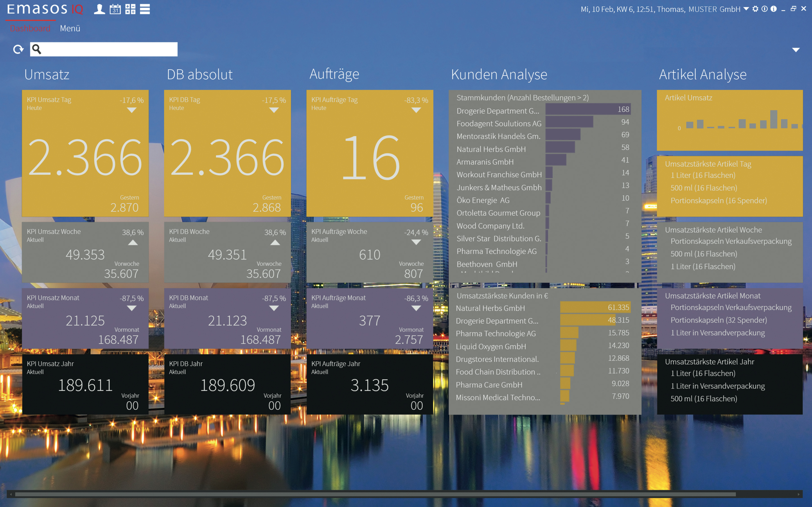This screenshot has height=507, width=812.
Task: Click the horizontal scrollbar at bottom
Action: (375, 494)
